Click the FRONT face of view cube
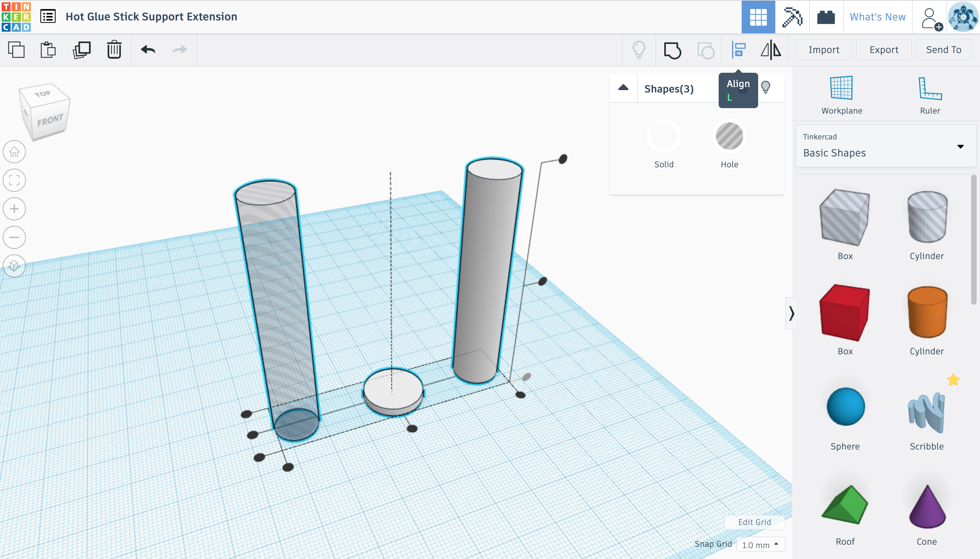The width and height of the screenshot is (980, 559). click(50, 120)
